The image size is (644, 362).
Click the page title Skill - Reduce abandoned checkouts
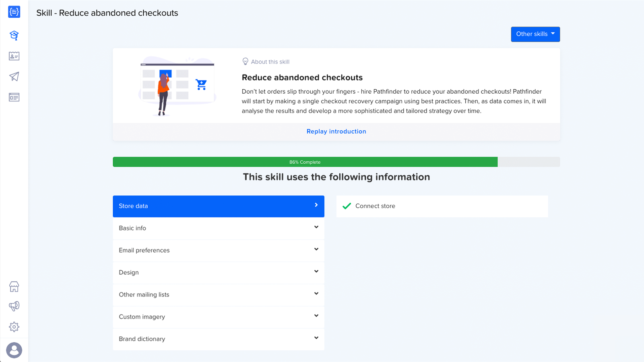[107, 13]
